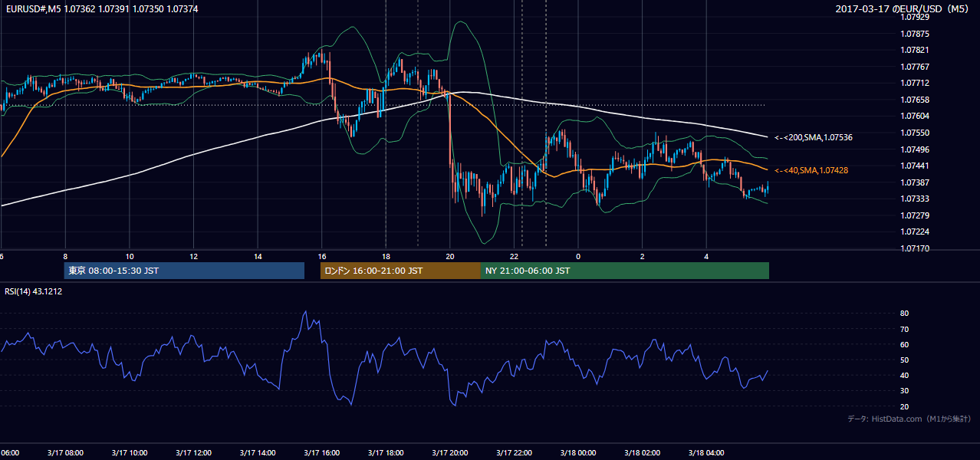Click the 3/17 20:00 bottom time label
This screenshot has width=980, height=460.
coord(450,452)
